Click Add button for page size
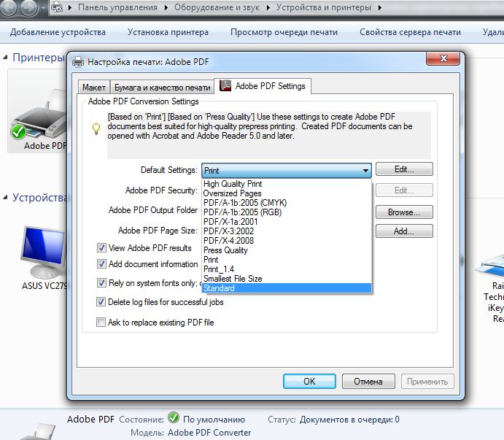Image resolution: width=504 pixels, height=440 pixels. pos(404,231)
